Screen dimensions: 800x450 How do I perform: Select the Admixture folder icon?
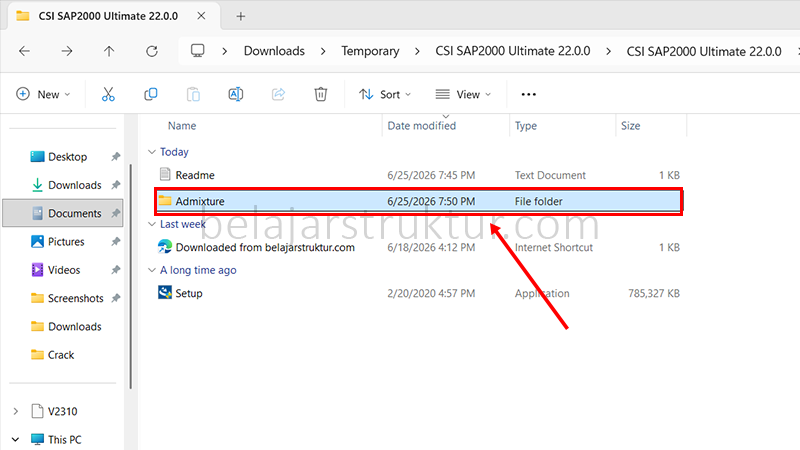coord(165,201)
